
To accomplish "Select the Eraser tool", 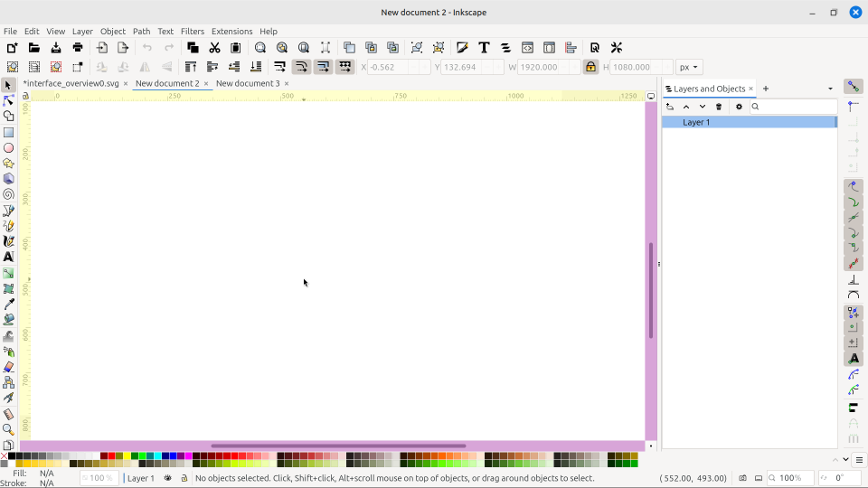I will click(x=8, y=368).
